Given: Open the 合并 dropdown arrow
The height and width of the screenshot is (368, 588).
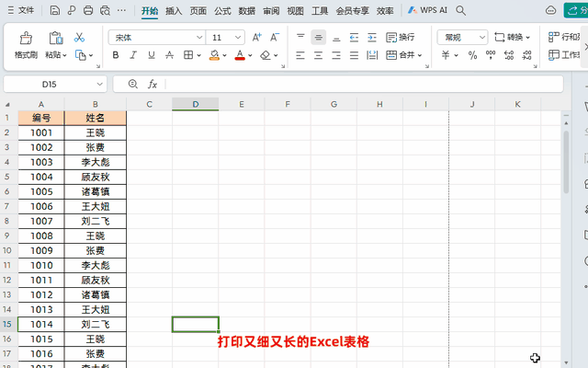Looking at the screenshot, I should point(420,55).
